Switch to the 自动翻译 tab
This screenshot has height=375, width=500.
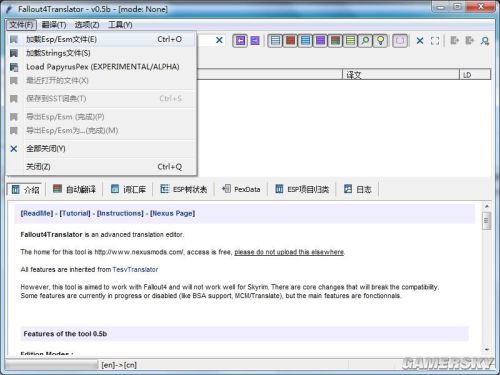click(x=74, y=189)
